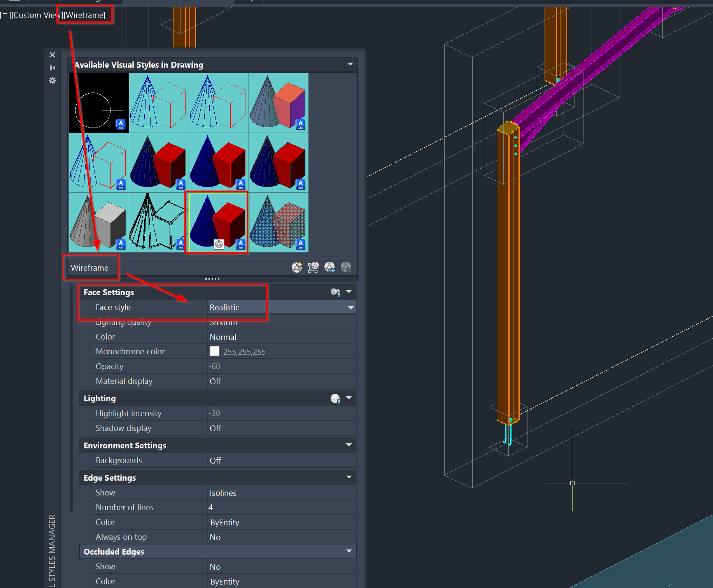Apply selected visual style to current viewport
The height and width of the screenshot is (588, 713).
[313, 267]
